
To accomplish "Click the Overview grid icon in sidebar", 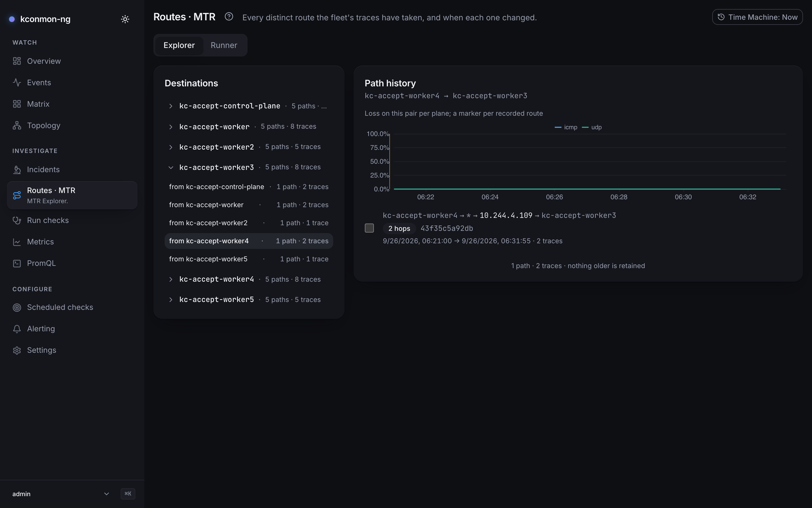I will tap(17, 61).
